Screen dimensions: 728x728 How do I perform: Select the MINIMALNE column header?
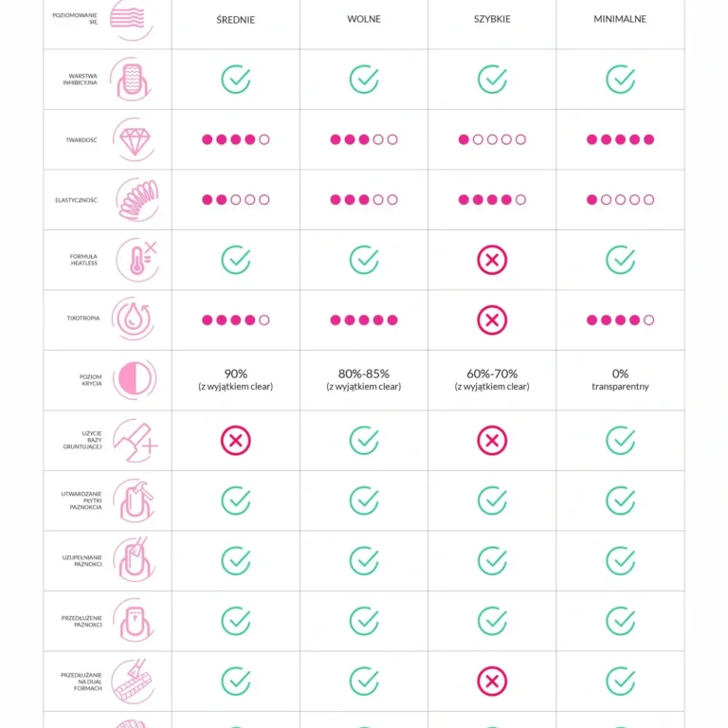tap(620, 19)
